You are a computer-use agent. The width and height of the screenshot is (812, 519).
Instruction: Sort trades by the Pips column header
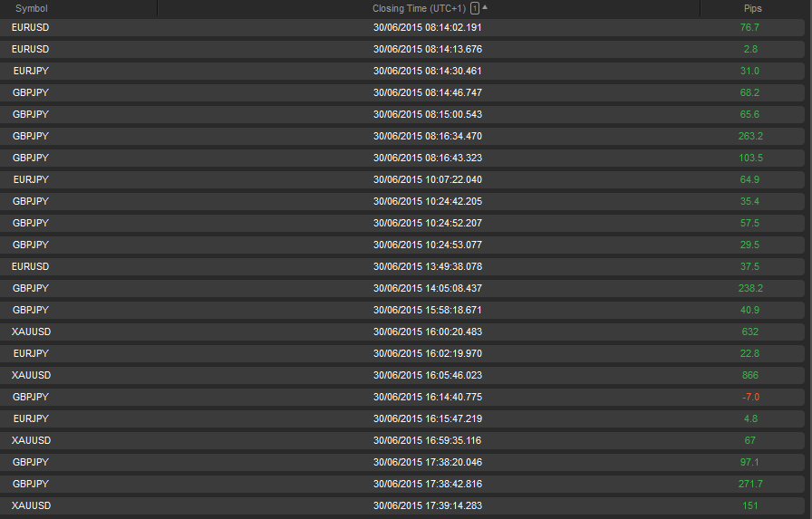click(752, 8)
